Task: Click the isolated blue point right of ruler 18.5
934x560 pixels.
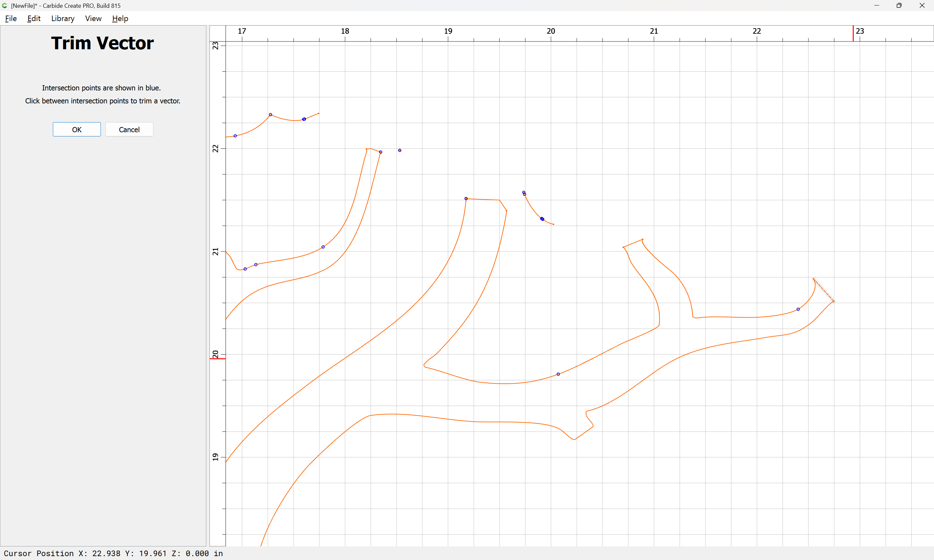Action: point(400,150)
